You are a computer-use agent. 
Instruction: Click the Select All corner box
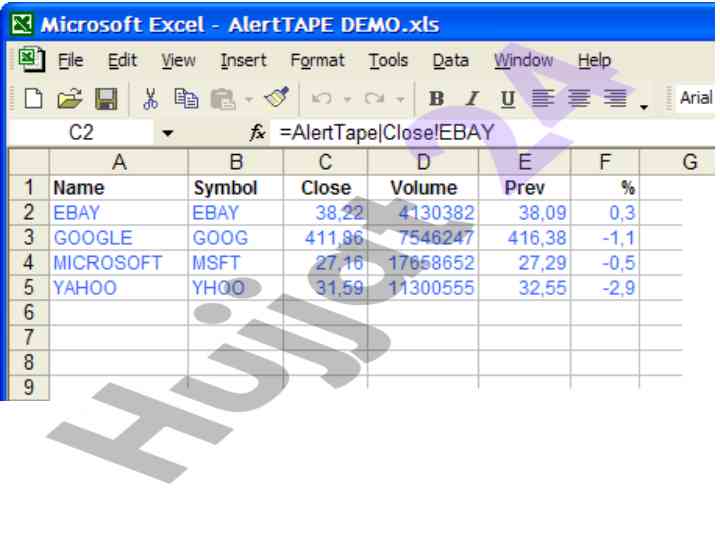pyautogui.click(x=29, y=162)
